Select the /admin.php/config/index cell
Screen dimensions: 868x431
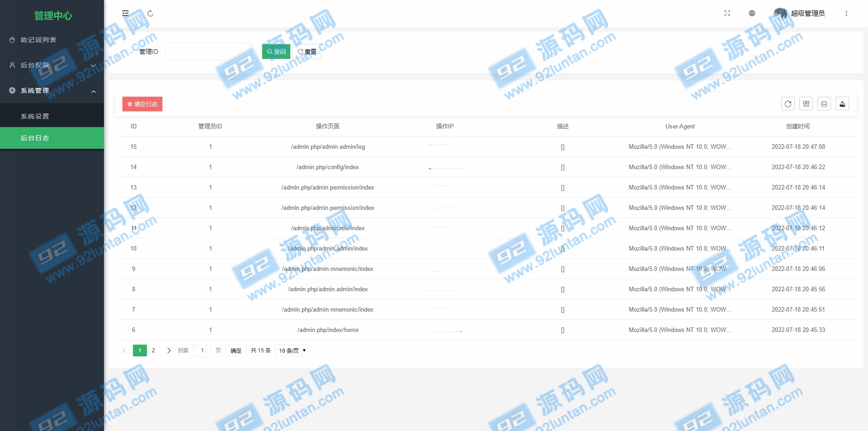pyautogui.click(x=328, y=167)
